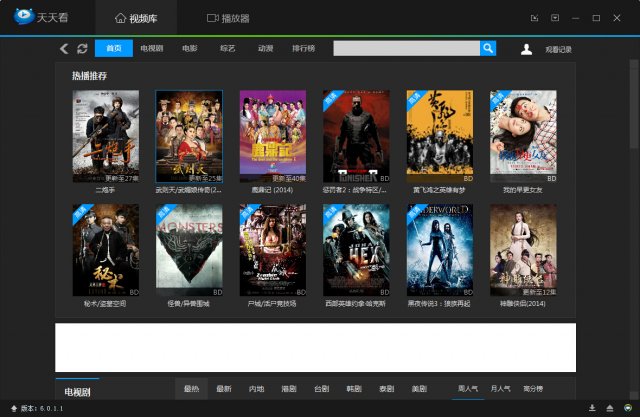The height and width of the screenshot is (417, 640).
Task: Click the 鹿鼎记 (2014) title text
Action: [272, 190]
